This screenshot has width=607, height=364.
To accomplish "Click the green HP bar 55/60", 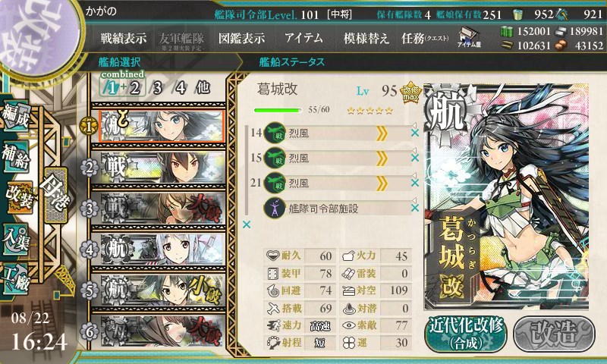I will 278,110.
